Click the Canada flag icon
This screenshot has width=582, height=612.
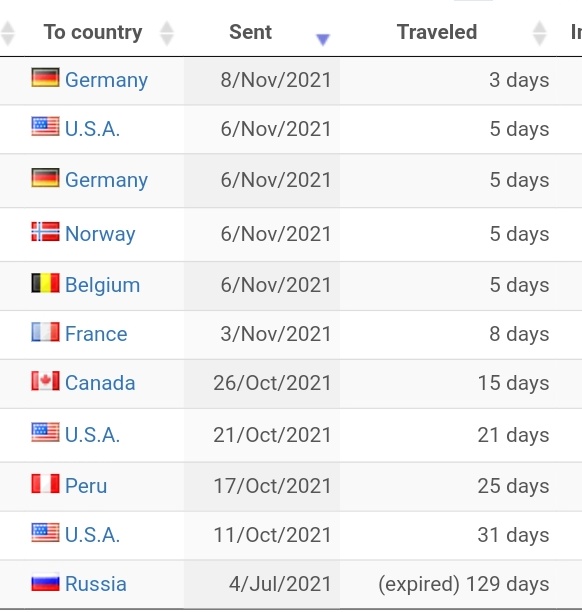tap(45, 381)
